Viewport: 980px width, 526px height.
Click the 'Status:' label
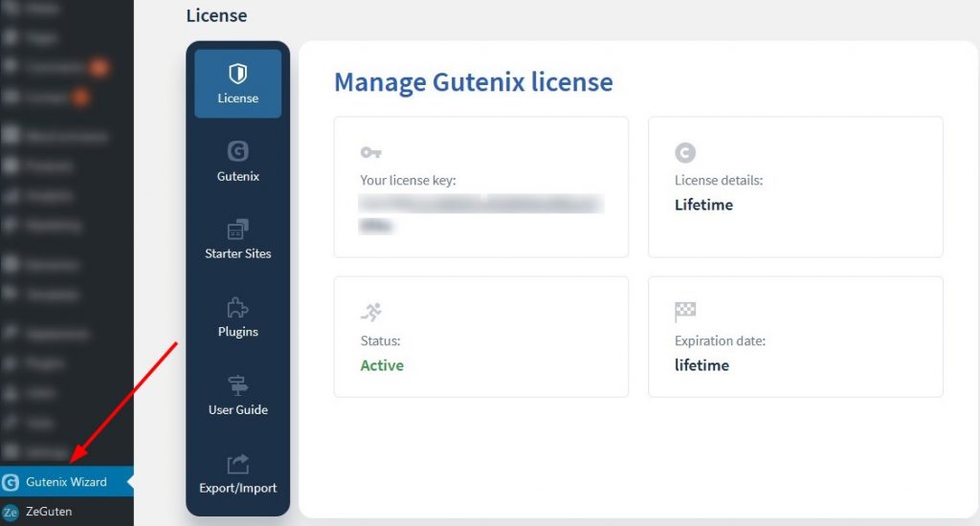point(381,341)
